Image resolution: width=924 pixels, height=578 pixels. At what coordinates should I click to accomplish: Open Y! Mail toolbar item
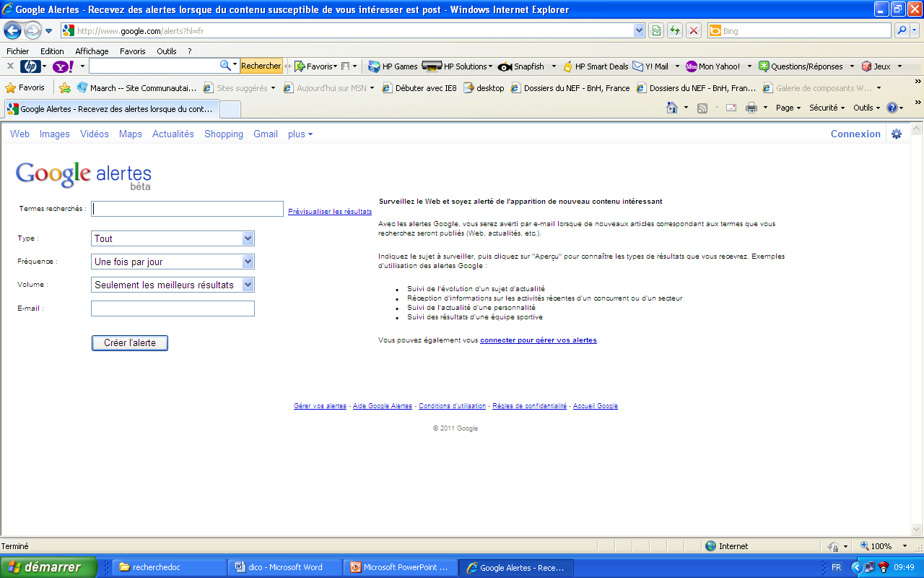[x=650, y=66]
